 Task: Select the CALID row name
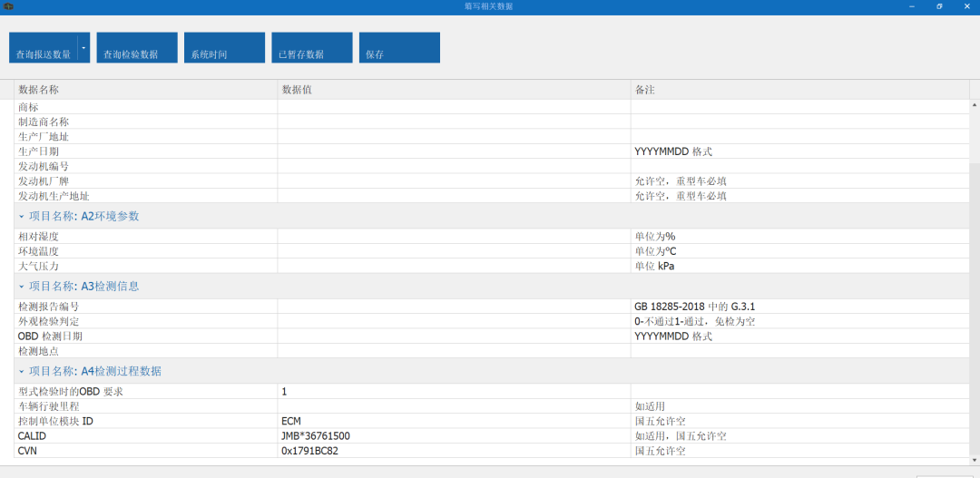tap(33, 436)
